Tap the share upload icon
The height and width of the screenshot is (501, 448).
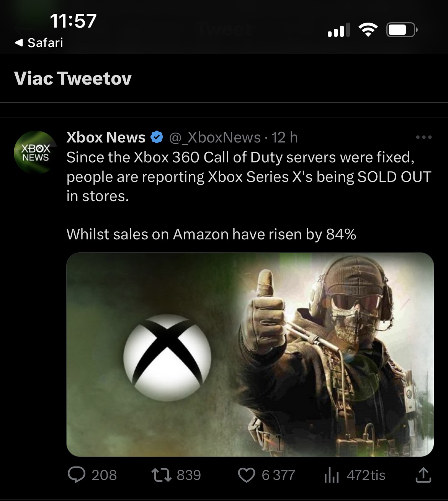pyautogui.click(x=423, y=475)
